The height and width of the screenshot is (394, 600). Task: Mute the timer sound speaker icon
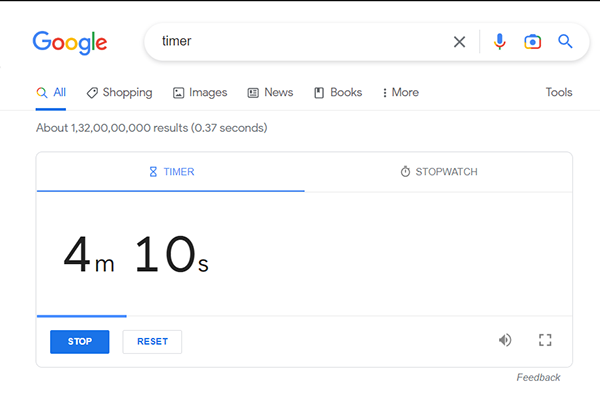tap(505, 340)
